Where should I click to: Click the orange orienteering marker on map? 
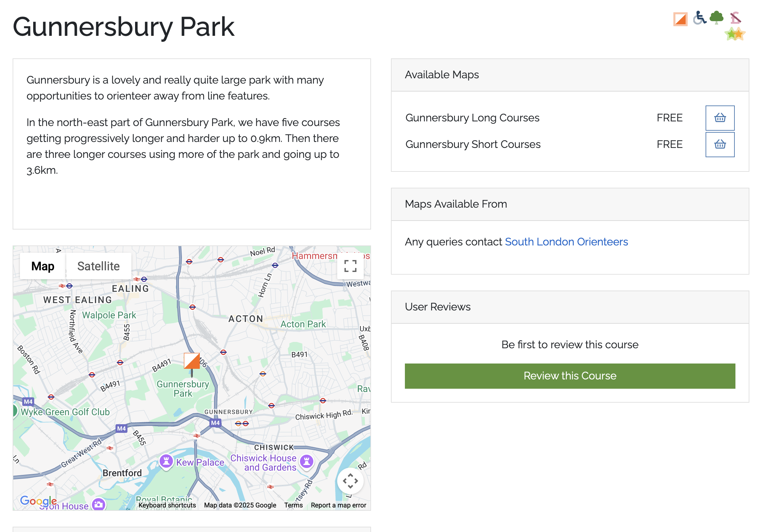(192, 361)
